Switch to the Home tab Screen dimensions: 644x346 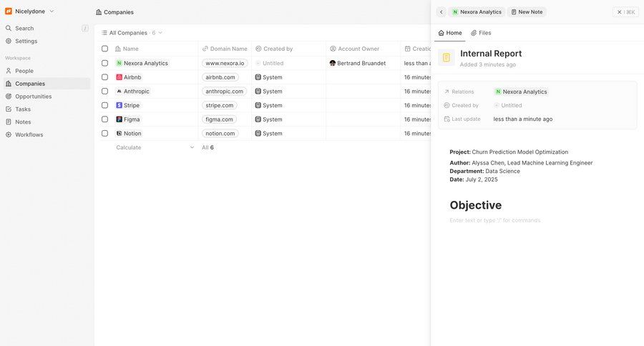(x=450, y=33)
